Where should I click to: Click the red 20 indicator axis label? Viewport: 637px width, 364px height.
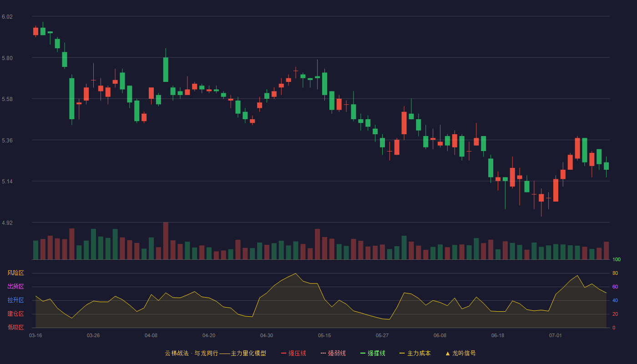(x=615, y=314)
